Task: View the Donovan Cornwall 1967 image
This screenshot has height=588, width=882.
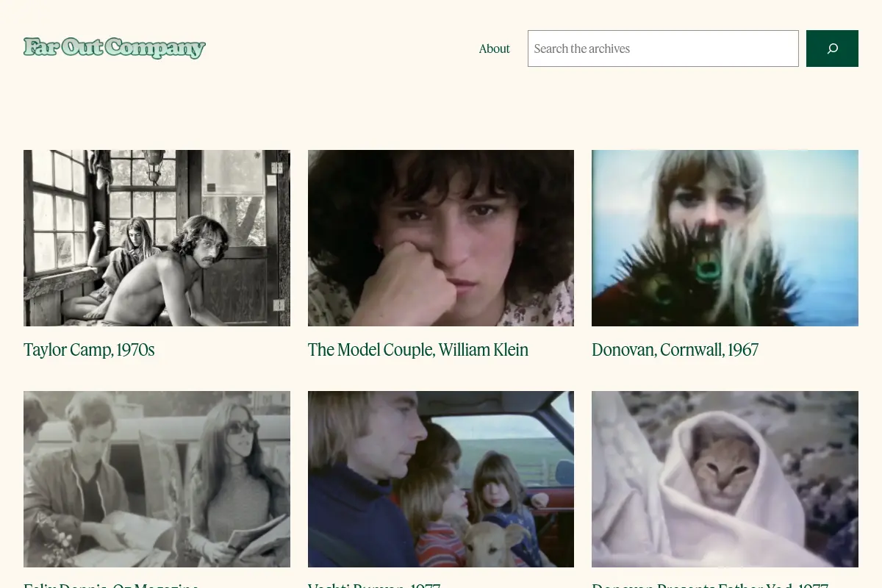Action: click(725, 238)
